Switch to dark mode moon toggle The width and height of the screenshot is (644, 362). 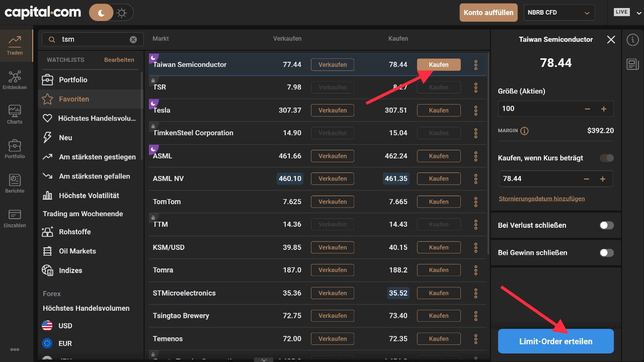coord(101,13)
